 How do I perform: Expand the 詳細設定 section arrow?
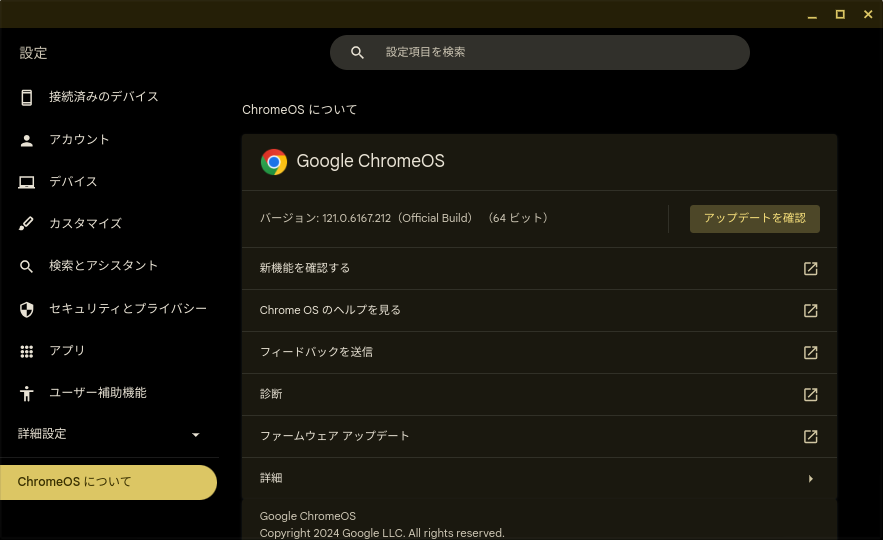click(195, 435)
